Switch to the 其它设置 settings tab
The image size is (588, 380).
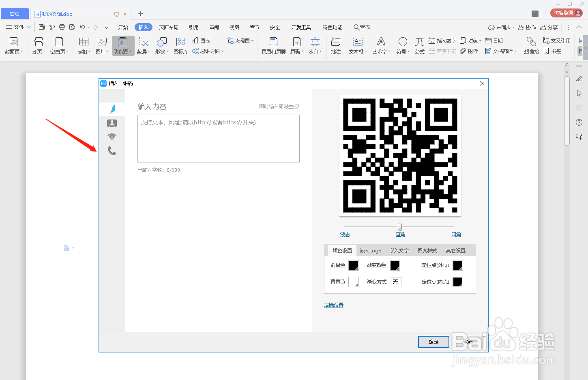click(x=456, y=250)
